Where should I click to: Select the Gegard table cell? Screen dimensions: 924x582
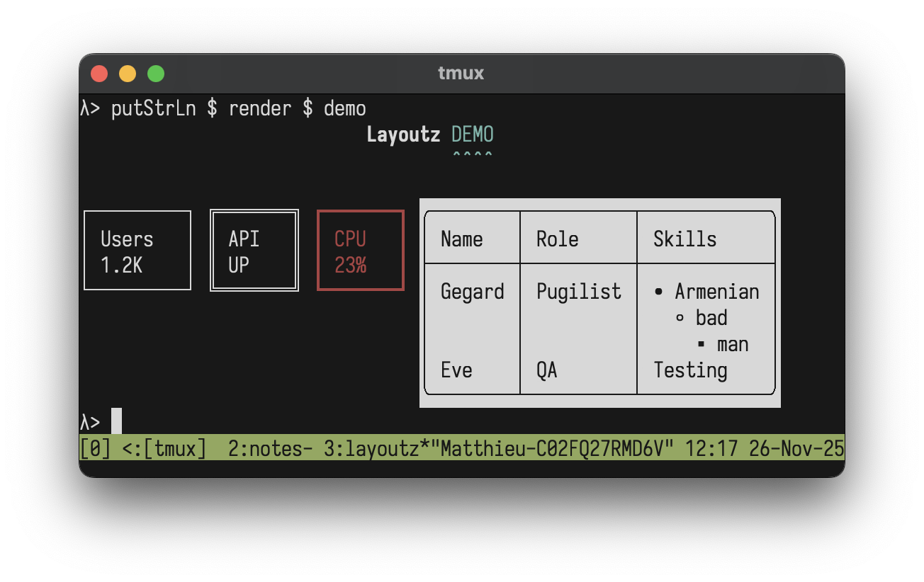[x=472, y=292]
